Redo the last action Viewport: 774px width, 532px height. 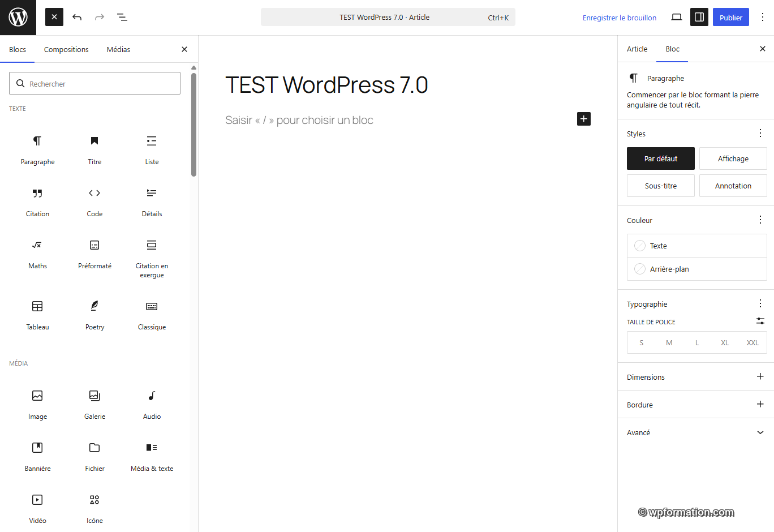(x=100, y=17)
